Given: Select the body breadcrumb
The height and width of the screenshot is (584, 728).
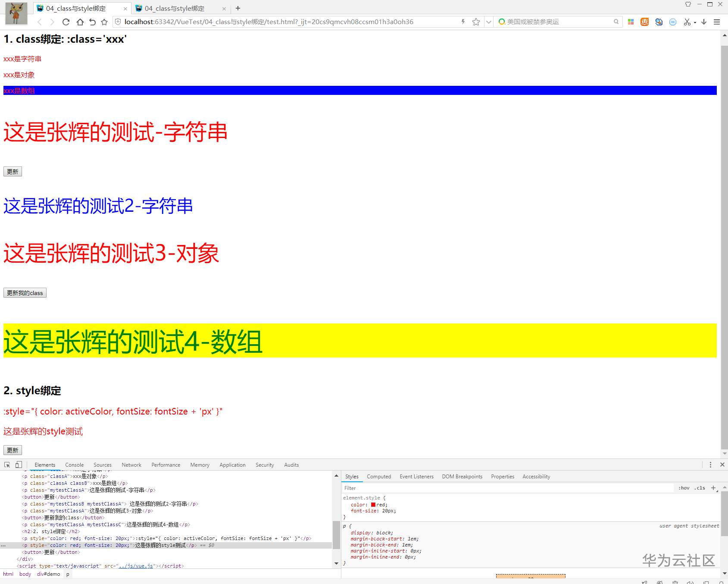Looking at the screenshot, I should [x=25, y=574].
